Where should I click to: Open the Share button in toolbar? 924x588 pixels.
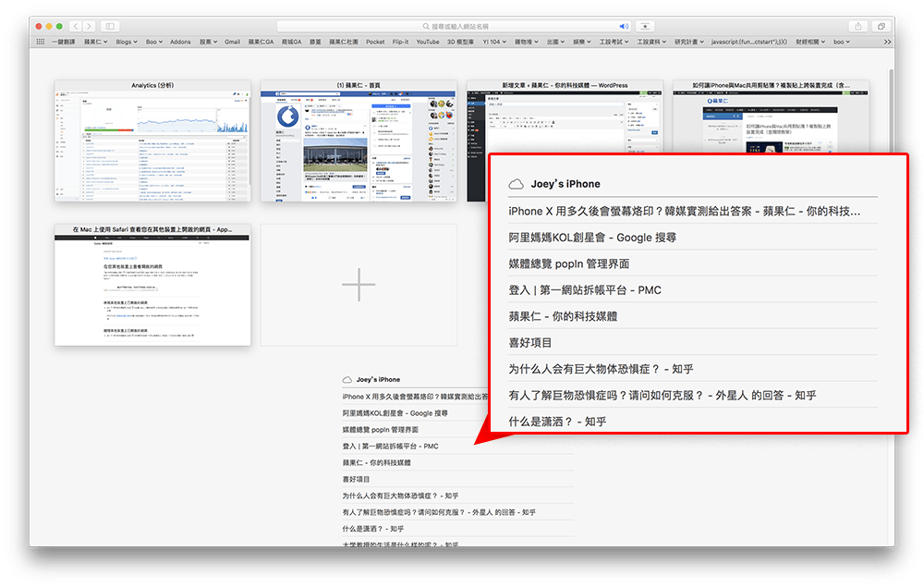tap(858, 26)
